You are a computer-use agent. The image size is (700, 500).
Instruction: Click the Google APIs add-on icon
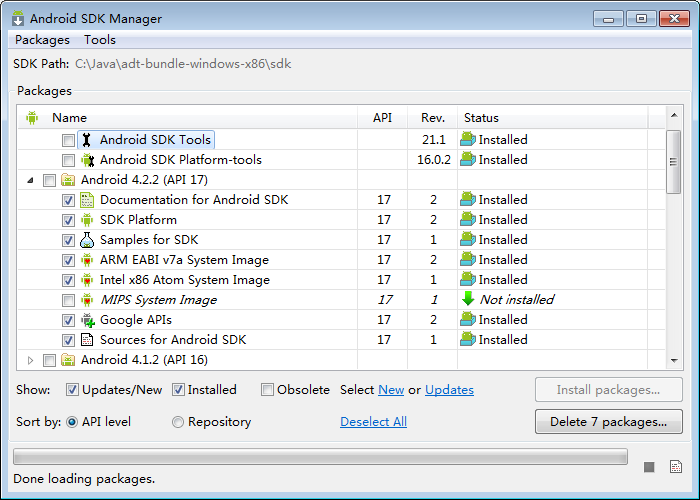88,320
